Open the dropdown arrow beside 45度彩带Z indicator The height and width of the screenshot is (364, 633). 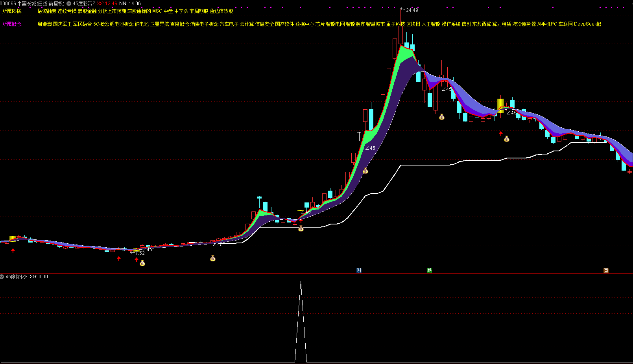pos(69,4)
